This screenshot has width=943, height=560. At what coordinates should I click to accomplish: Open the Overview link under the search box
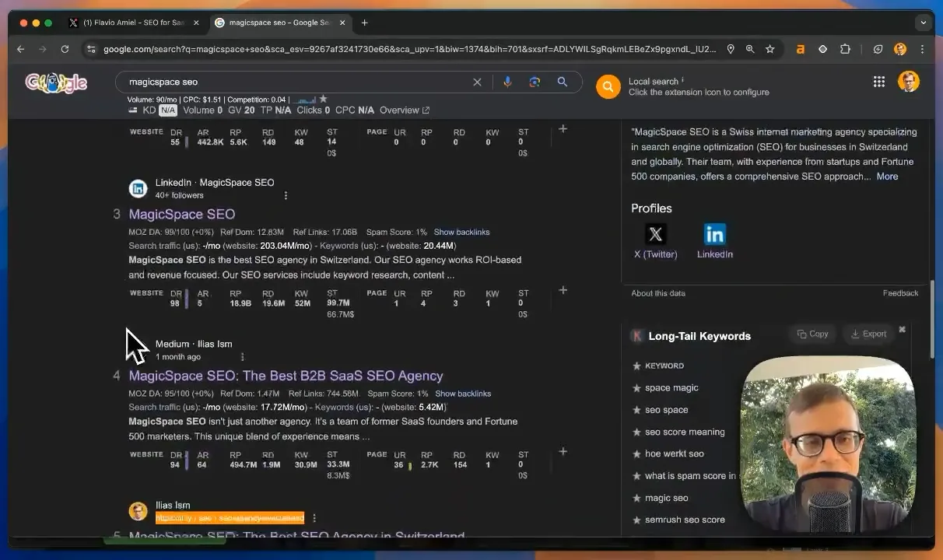[405, 110]
